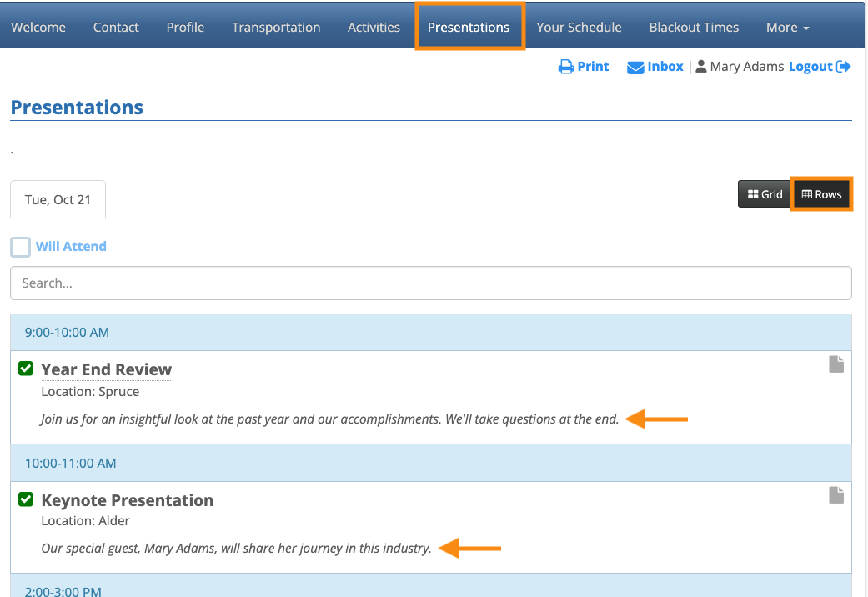The height and width of the screenshot is (597, 868).
Task: Open the Transportation menu item
Action: pos(276,28)
